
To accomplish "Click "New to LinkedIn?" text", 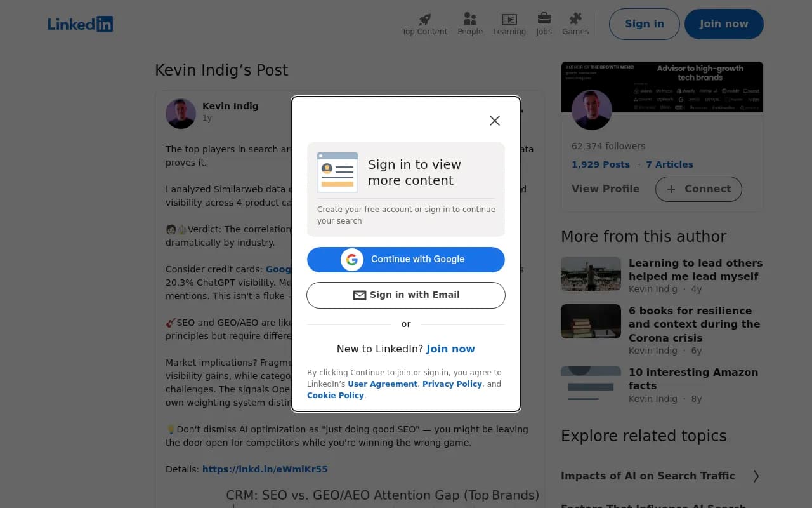I will 380,349.
